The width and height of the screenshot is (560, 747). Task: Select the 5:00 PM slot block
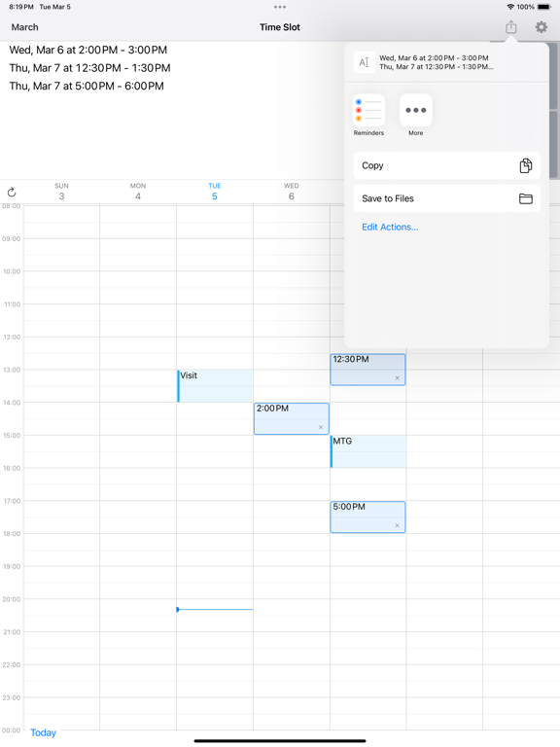point(367,516)
